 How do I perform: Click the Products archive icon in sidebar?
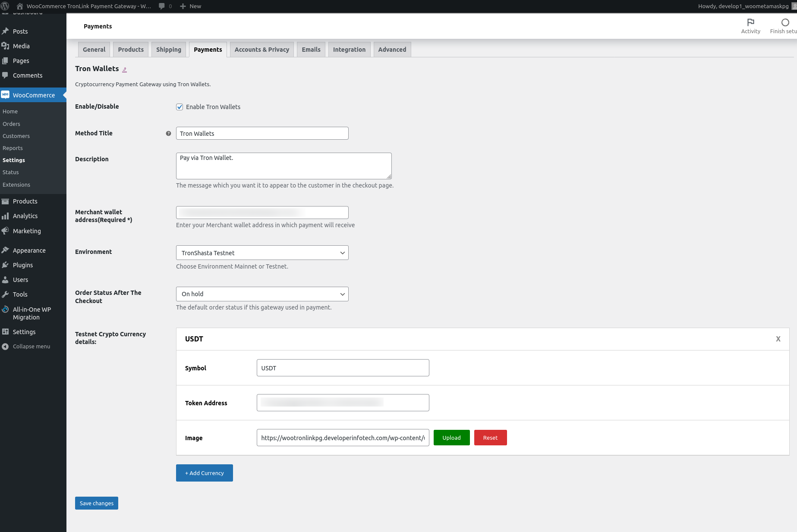point(5,201)
